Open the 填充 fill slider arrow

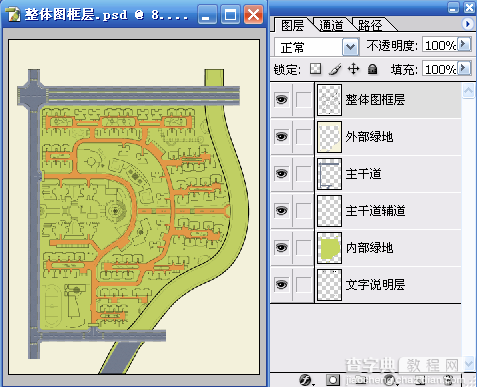click(463, 68)
